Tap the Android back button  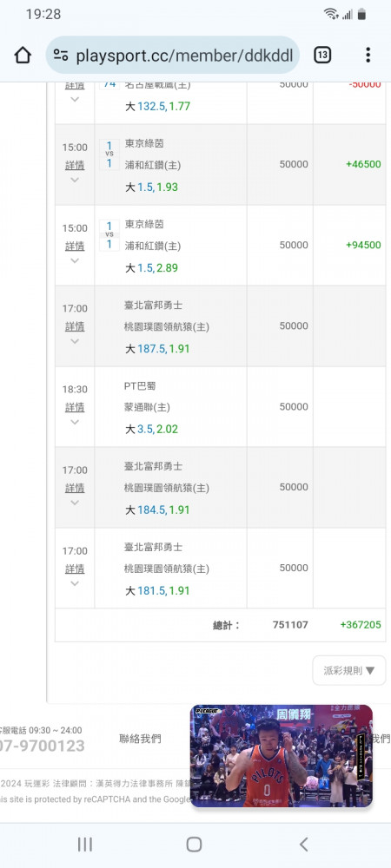tap(303, 844)
